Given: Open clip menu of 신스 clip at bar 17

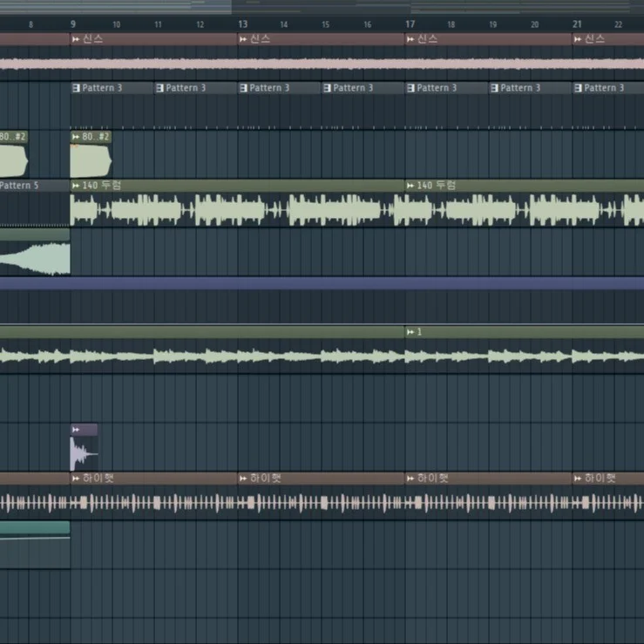Looking at the screenshot, I should coord(410,39).
